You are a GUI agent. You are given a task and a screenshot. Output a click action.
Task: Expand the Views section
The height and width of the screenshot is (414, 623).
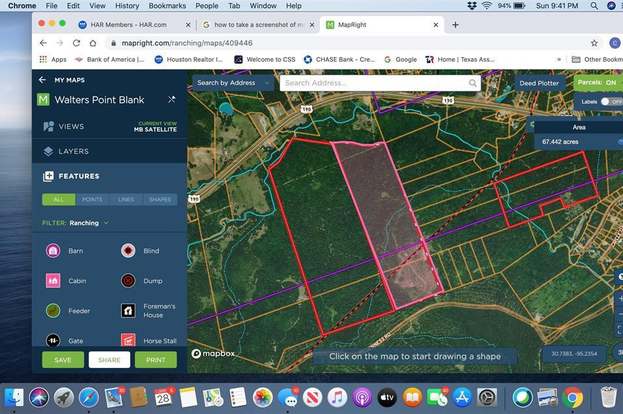coord(109,126)
